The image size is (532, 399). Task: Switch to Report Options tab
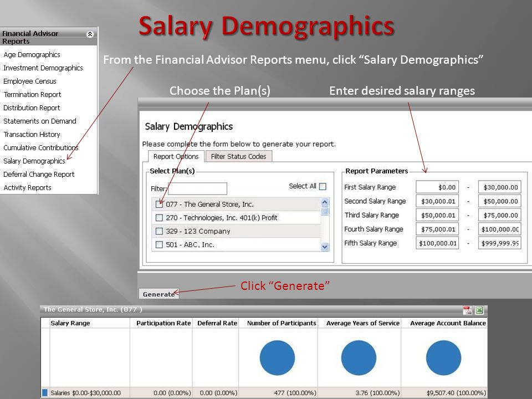[x=176, y=156]
